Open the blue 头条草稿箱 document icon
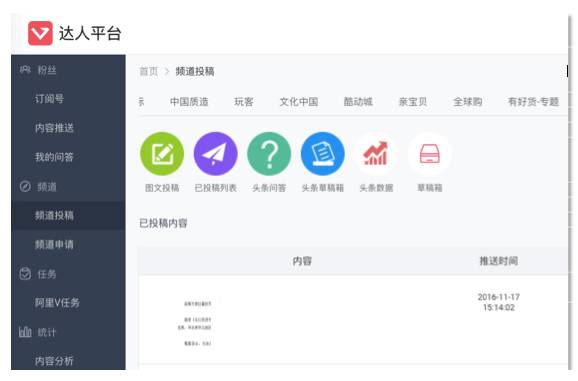Viewport: 578px width, 381px height. (x=323, y=154)
